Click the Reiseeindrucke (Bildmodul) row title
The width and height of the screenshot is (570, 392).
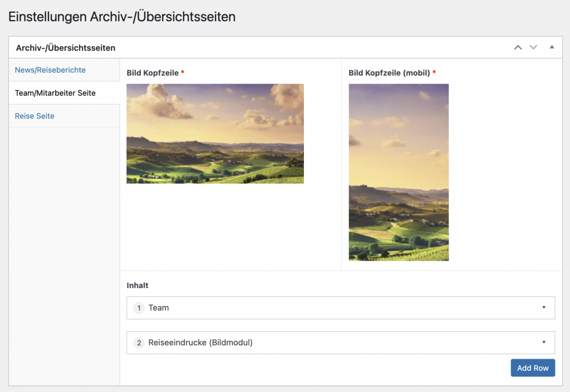[x=200, y=343]
